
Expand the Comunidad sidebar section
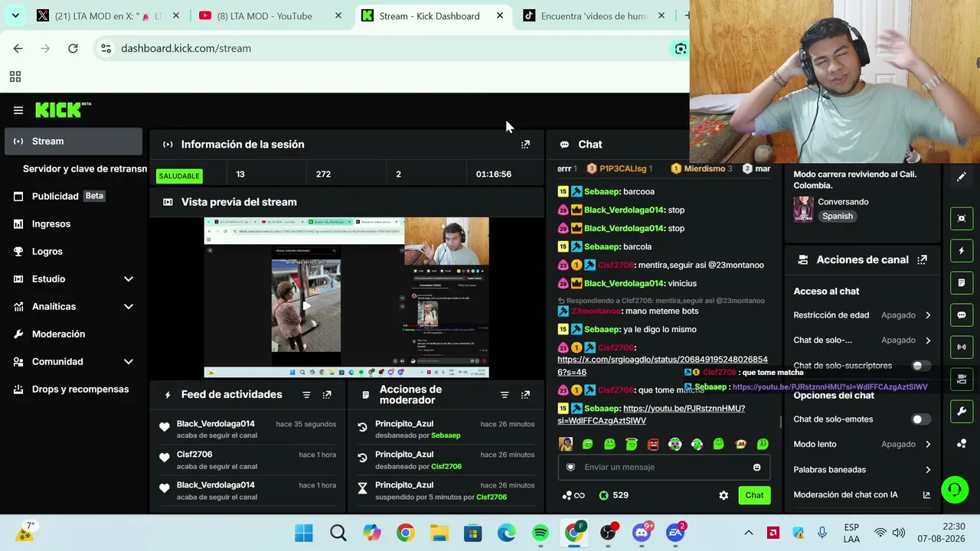tap(129, 362)
